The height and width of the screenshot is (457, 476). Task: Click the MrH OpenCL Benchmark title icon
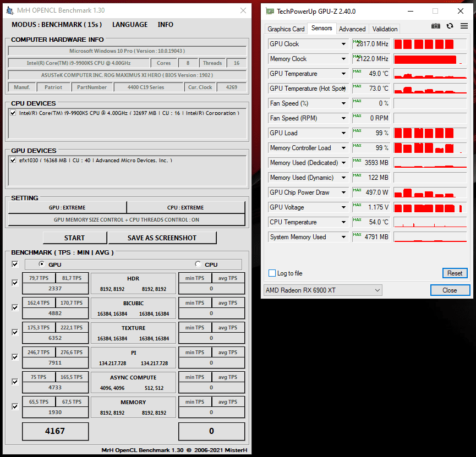tap(10, 10)
